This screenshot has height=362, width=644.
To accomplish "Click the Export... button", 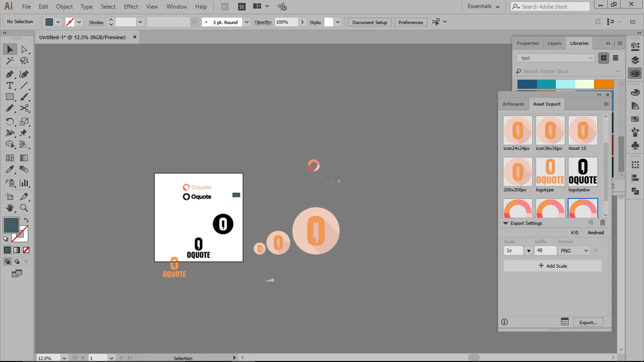I will (x=588, y=322).
